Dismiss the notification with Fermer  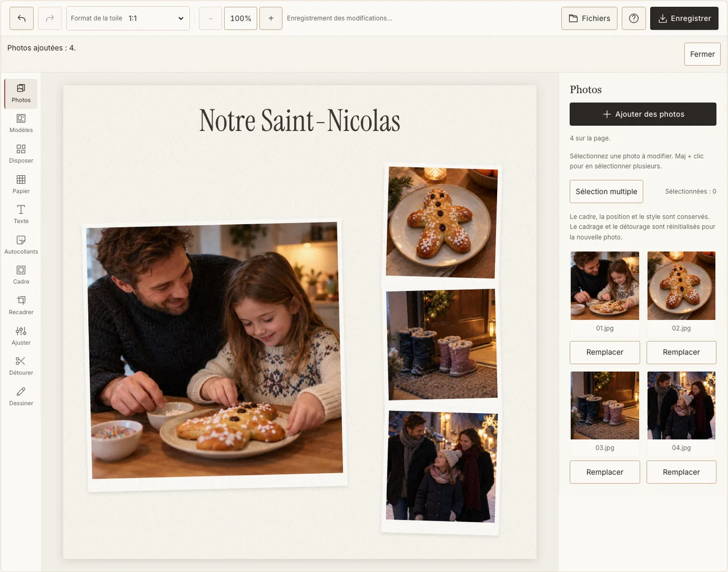702,54
